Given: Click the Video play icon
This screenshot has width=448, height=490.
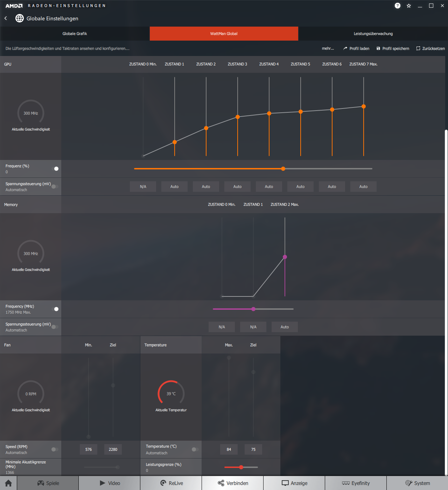Looking at the screenshot, I should (103, 483).
